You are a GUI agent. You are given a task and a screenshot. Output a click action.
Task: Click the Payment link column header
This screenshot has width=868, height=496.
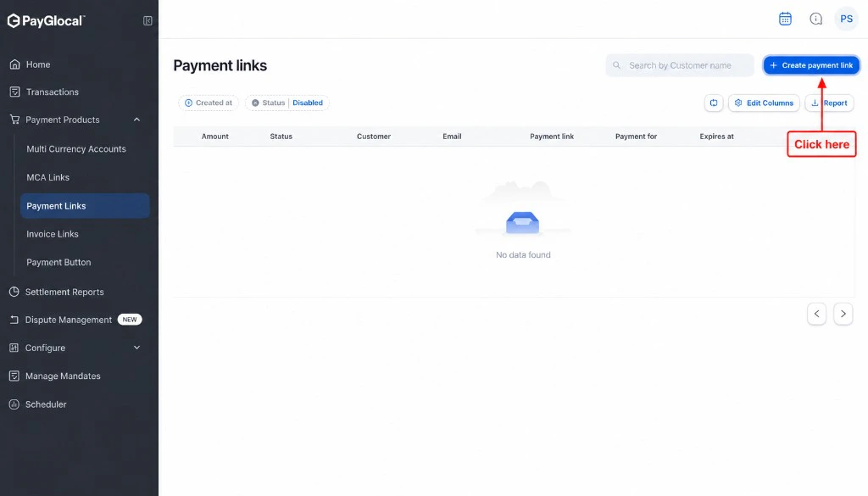(x=552, y=137)
